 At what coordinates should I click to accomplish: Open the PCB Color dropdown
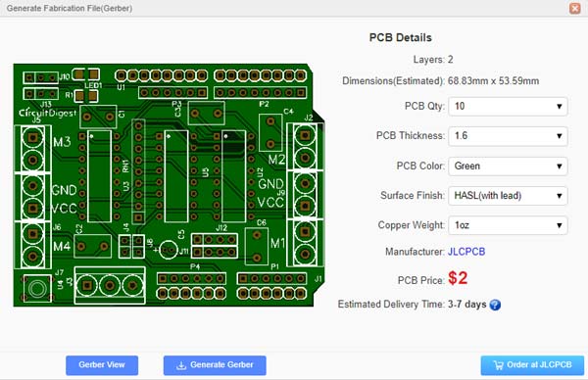[508, 166]
